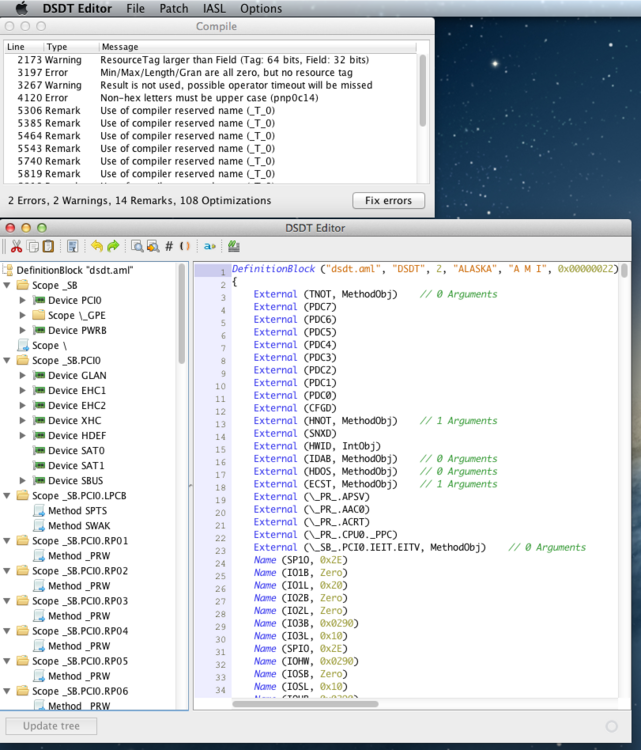Click code line Name (IOHW, 0x0290)

[306, 662]
